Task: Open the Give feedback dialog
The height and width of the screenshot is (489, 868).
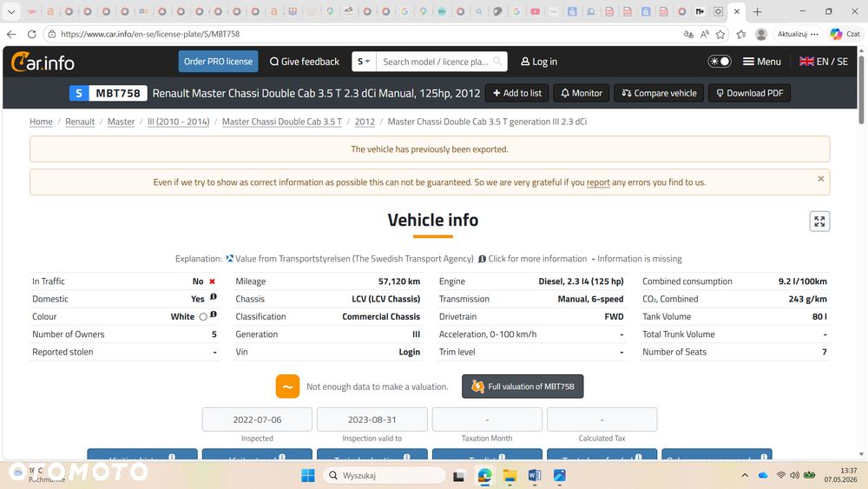Action: [305, 62]
